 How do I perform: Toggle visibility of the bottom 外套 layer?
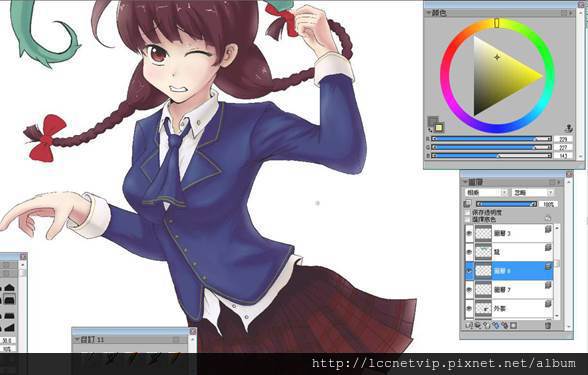(469, 308)
